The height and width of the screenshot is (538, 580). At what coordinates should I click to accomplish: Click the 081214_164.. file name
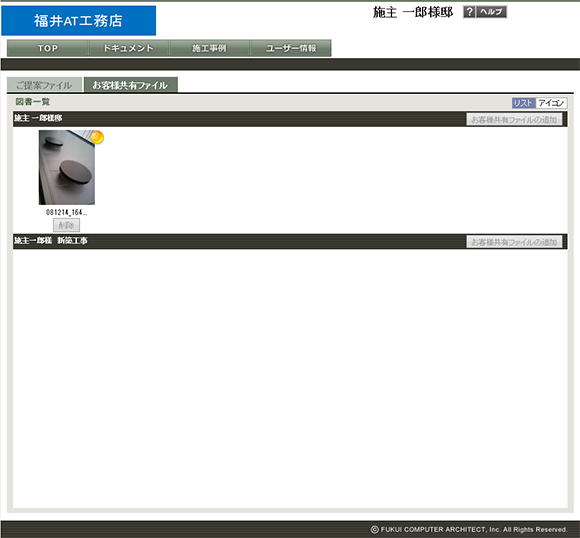[67, 212]
